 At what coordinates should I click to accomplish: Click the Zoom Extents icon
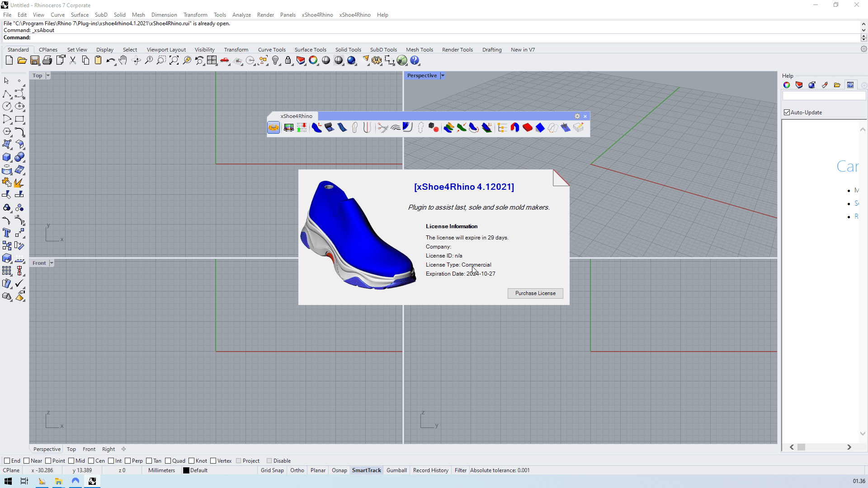point(174,61)
